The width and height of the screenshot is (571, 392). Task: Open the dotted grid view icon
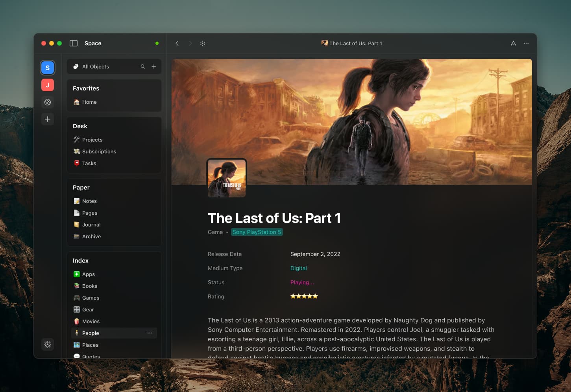click(203, 43)
